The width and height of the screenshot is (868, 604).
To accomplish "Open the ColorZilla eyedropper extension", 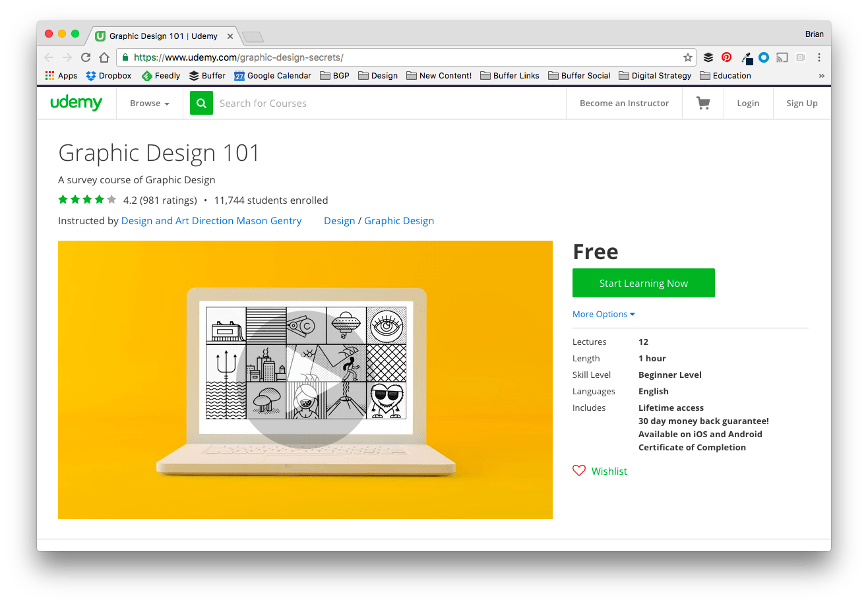I will click(745, 57).
